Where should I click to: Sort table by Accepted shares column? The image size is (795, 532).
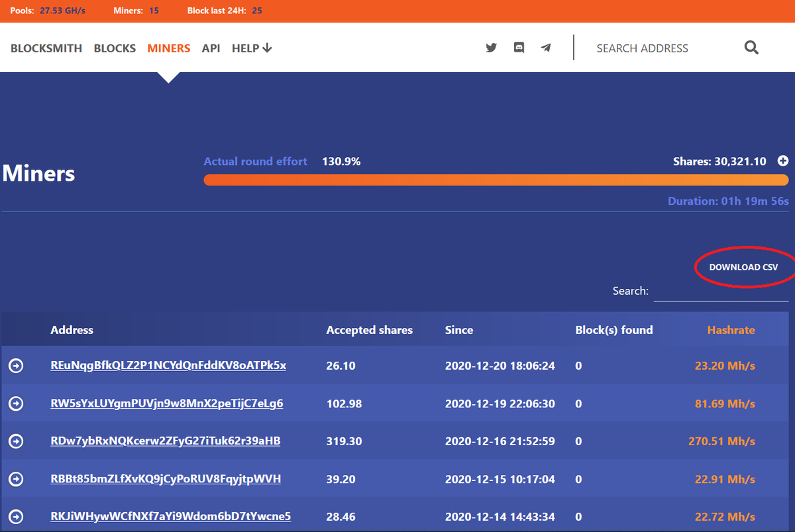pos(369,329)
